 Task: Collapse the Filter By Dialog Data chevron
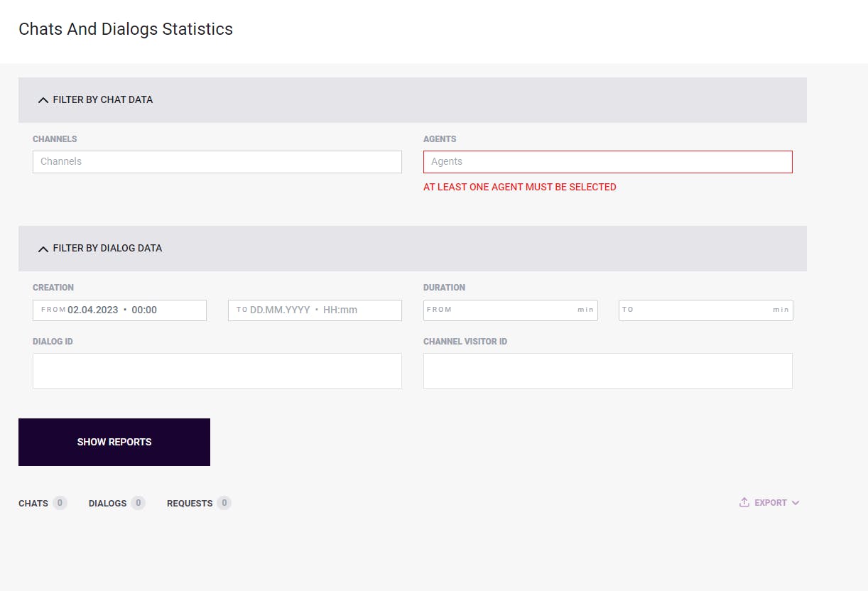43,249
